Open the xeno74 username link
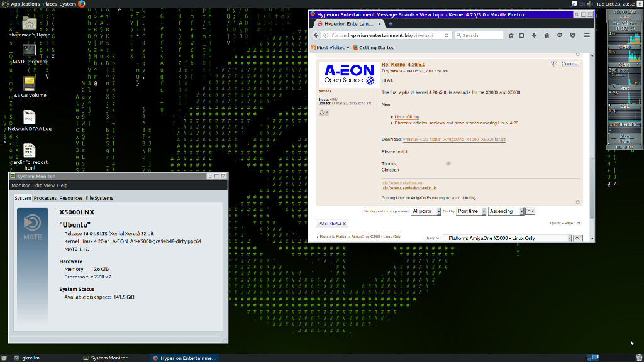The width and height of the screenshot is (644, 362). point(325,91)
